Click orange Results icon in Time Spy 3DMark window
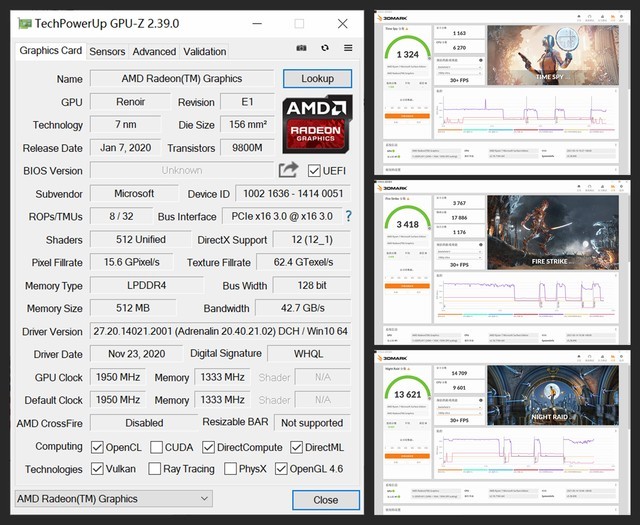Image resolution: width=640 pixels, height=525 pixels. tap(613, 18)
